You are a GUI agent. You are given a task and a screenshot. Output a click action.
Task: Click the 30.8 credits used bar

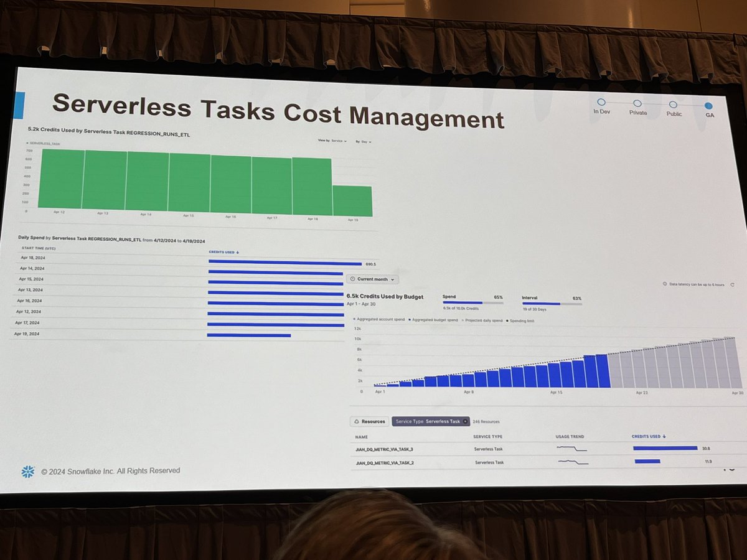coord(665,448)
